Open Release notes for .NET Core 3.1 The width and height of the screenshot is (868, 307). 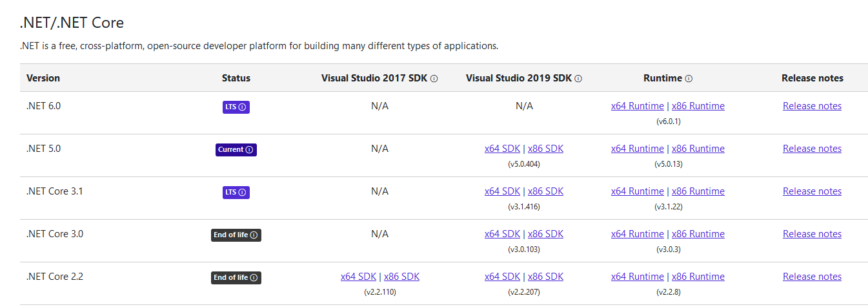coord(812,191)
